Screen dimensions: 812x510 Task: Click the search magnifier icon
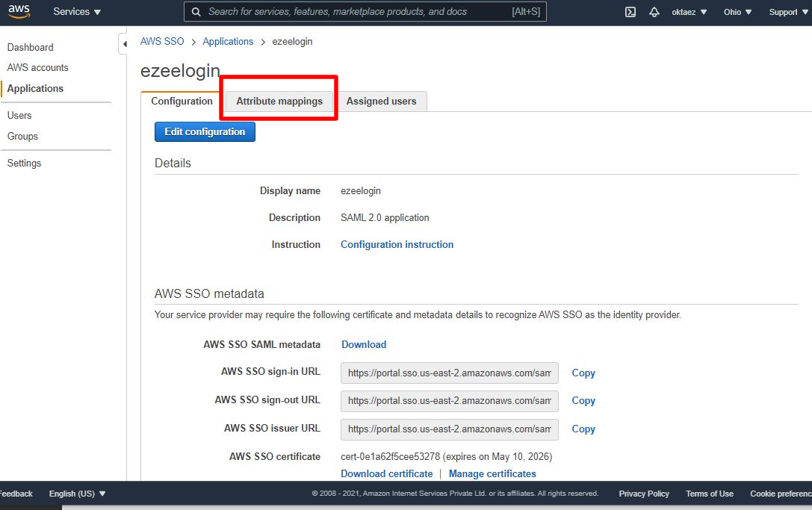[196, 12]
